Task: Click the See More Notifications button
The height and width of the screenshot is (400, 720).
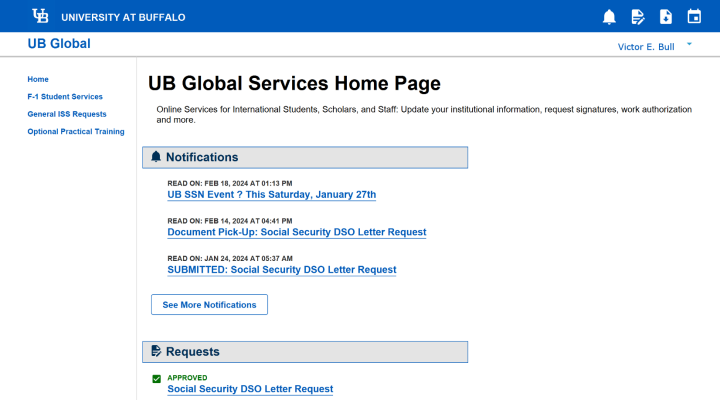Action: tap(209, 305)
